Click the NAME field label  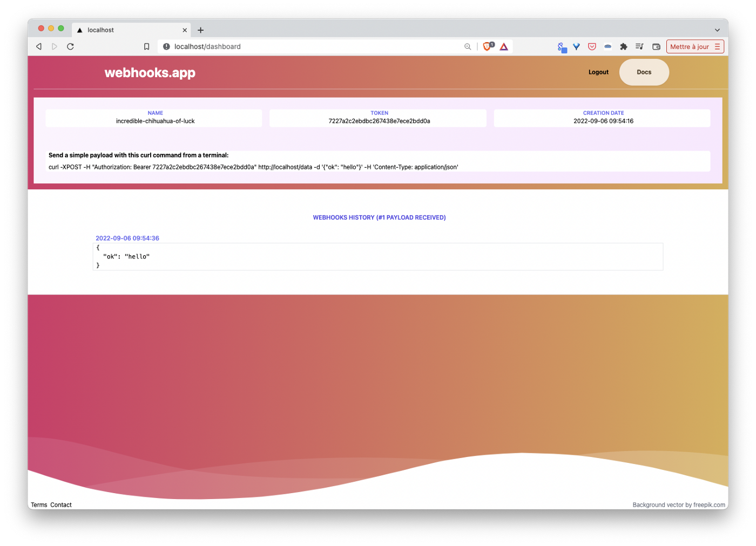pyautogui.click(x=155, y=113)
